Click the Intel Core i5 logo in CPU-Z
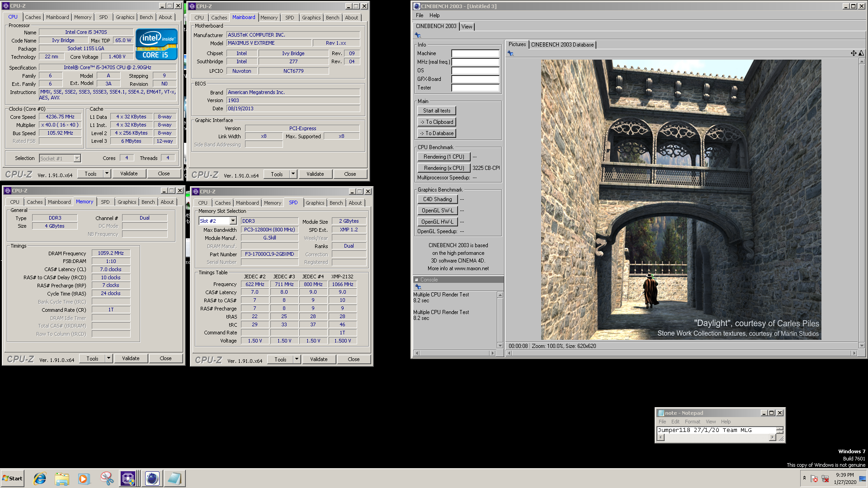This screenshot has width=868, height=488. click(156, 44)
